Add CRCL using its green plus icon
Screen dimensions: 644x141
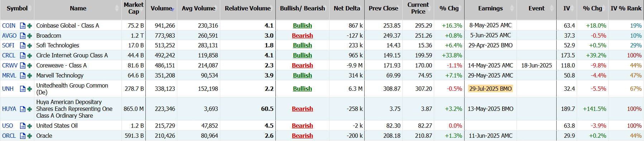pos(29,55)
